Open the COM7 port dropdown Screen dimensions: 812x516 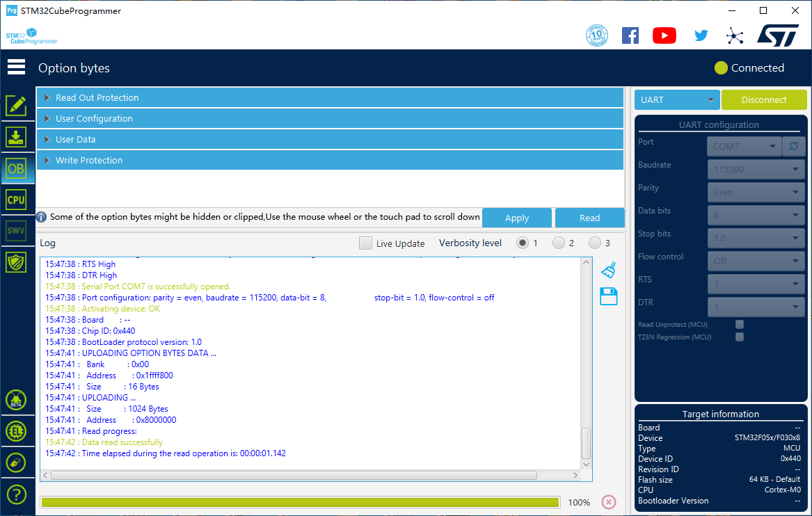pyautogui.click(x=745, y=147)
